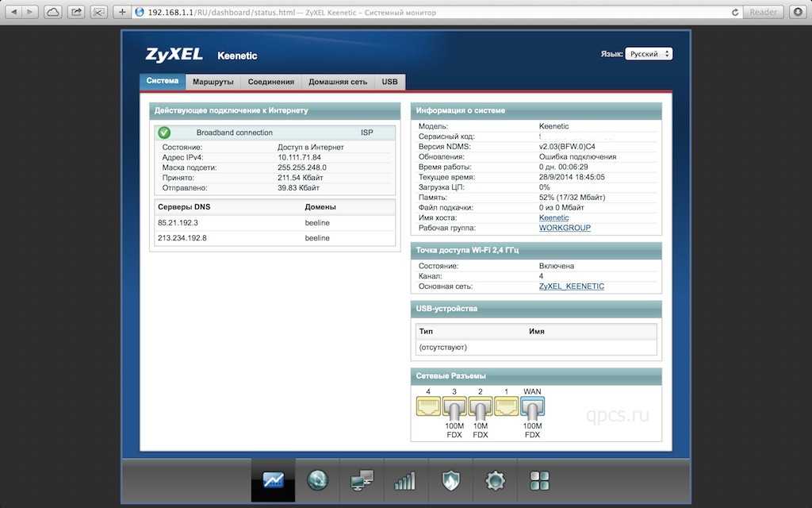This screenshot has height=508, width=812.
Task: Open the Язык language dropdown
Action: pos(649,54)
